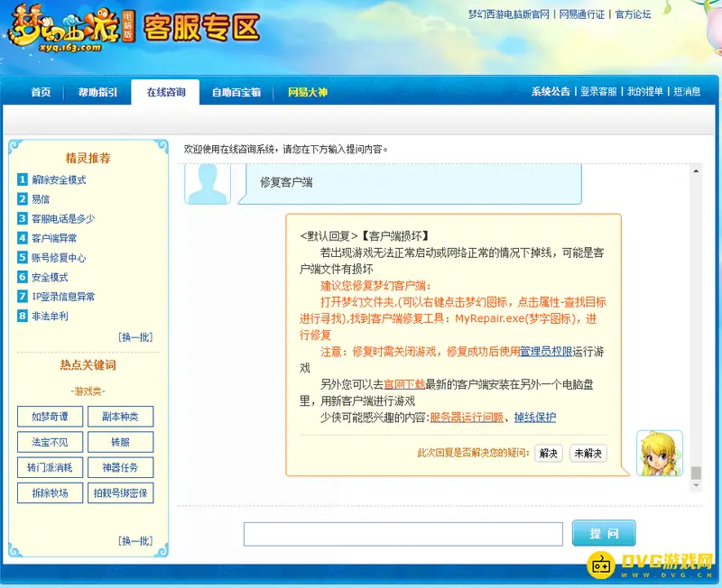
Task: Open the 管理员权限 link in reply
Action: (546, 352)
